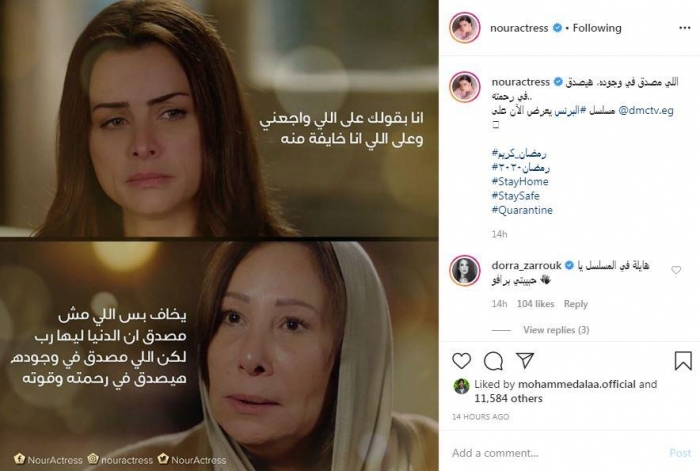
Task: Focus the Add a comment field
Action: point(556,453)
